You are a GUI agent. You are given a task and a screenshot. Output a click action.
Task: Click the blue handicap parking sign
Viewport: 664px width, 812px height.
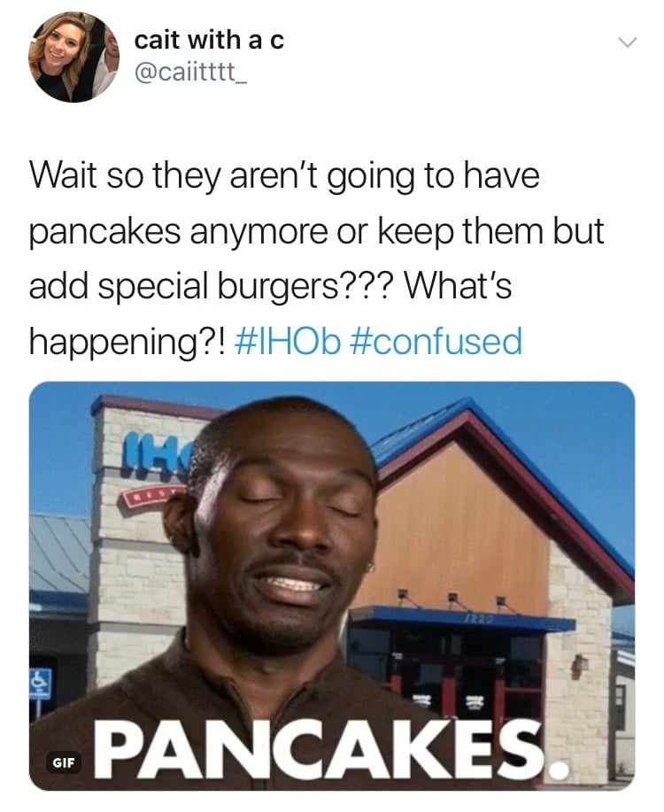coord(40,683)
